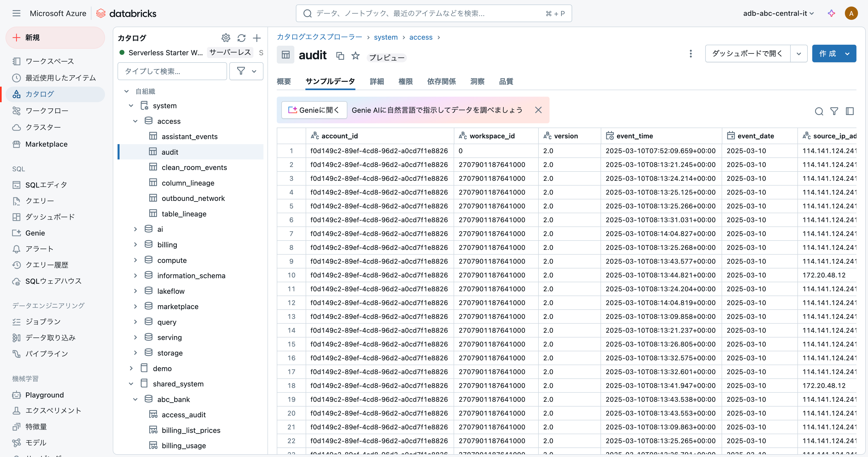868x457 pixels.
Task: Dismiss the Genie AI banner
Action: (x=538, y=110)
